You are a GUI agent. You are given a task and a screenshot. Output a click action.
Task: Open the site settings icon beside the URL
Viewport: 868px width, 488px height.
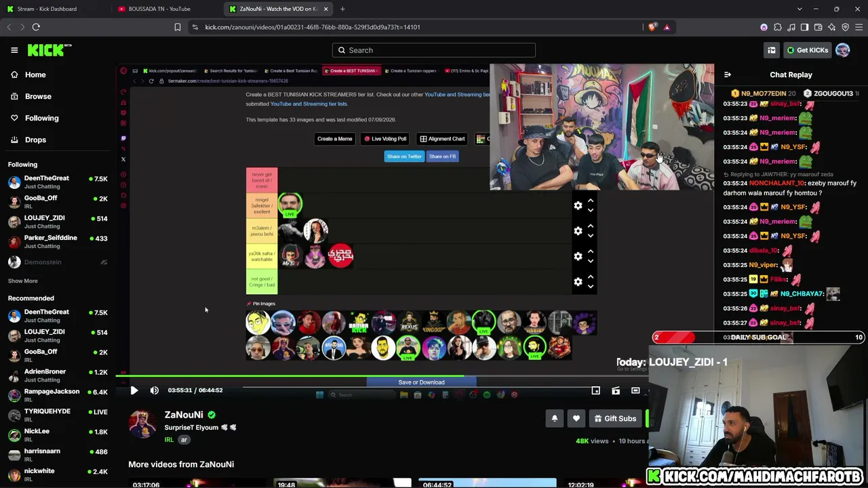pyautogui.click(x=195, y=27)
